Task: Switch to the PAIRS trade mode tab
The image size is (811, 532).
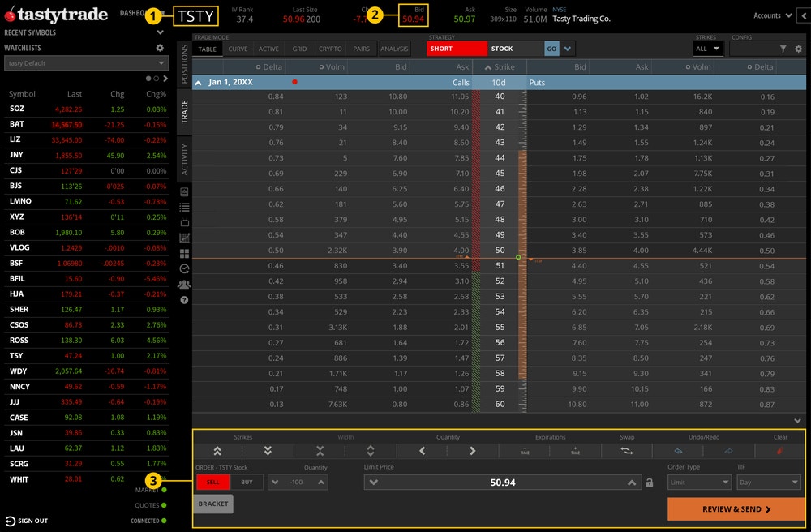Action: coord(362,49)
